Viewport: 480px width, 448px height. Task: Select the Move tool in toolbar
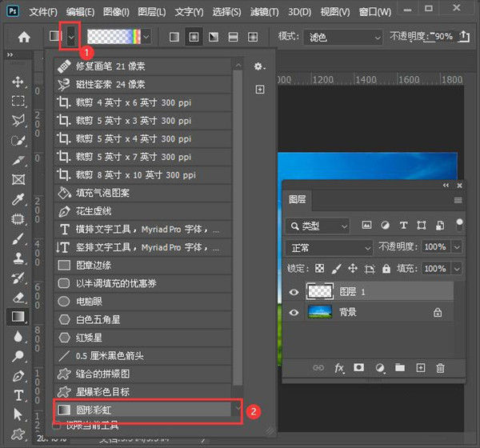[x=18, y=82]
